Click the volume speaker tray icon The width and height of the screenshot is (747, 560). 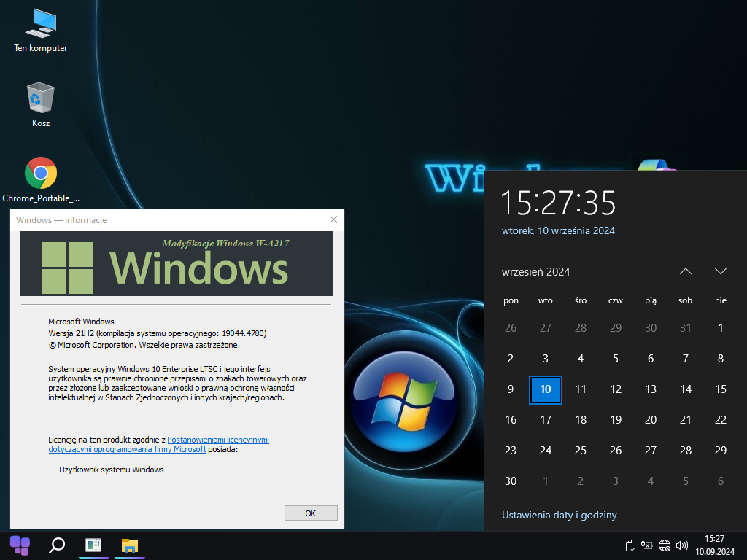tap(682, 545)
